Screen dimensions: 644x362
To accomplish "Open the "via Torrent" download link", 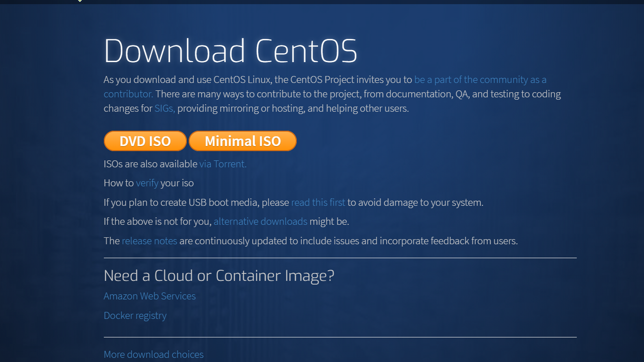I will tap(223, 164).
